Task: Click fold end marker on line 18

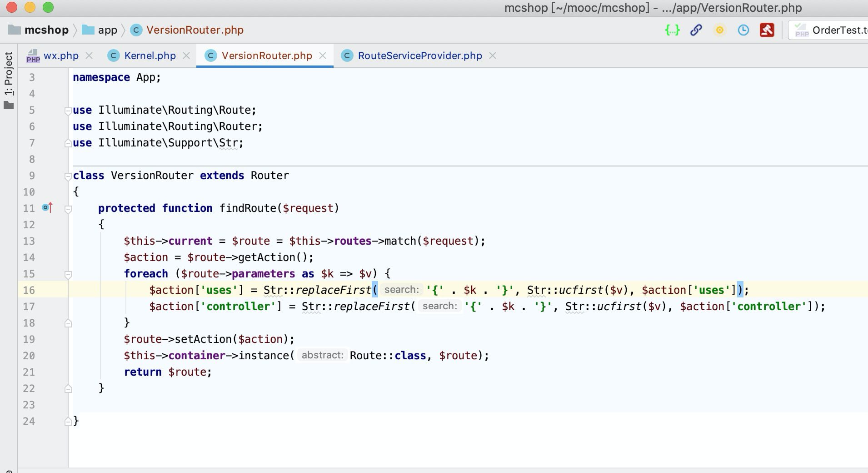Action: click(68, 323)
